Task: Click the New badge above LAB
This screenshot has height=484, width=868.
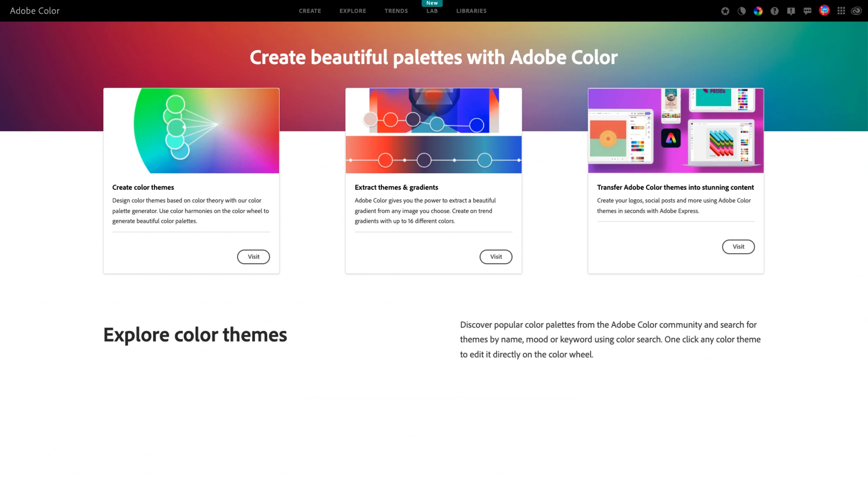Action: [432, 3]
